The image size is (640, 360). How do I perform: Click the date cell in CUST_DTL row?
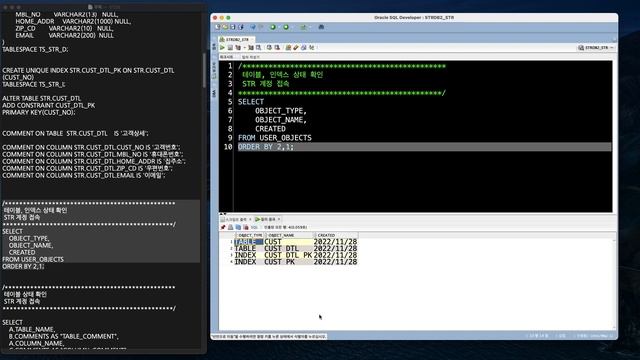click(x=335, y=248)
